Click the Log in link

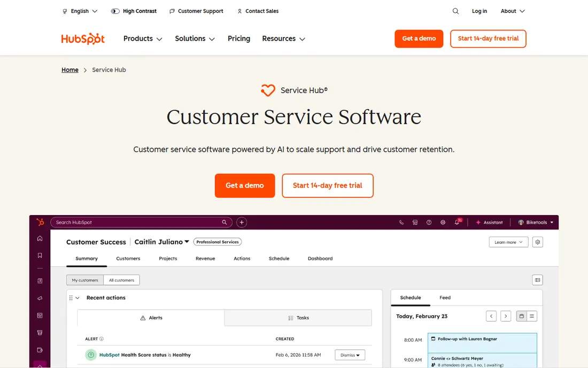click(479, 11)
